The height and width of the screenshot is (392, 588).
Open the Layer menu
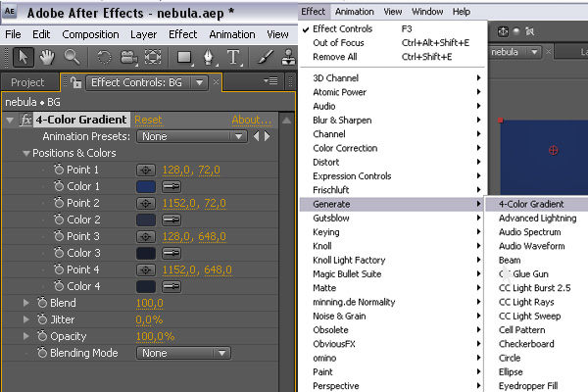coord(144,34)
